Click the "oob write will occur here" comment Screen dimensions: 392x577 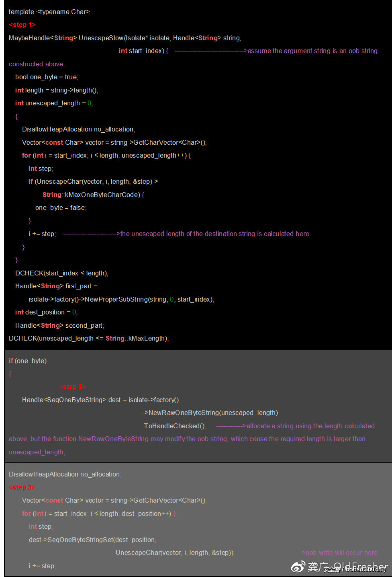point(341,553)
